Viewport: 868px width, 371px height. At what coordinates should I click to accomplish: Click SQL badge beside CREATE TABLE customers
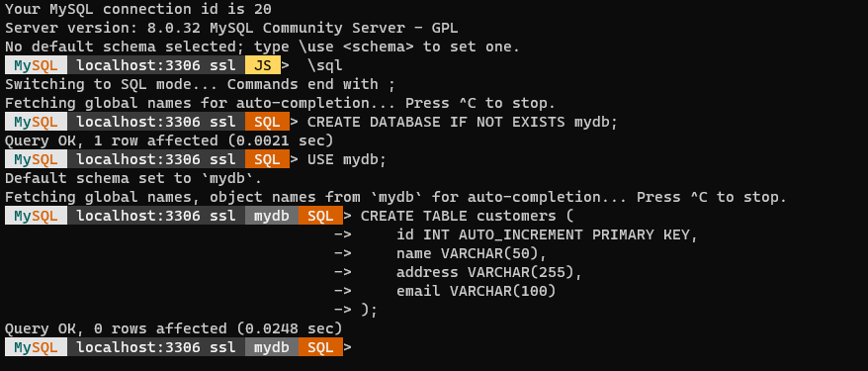click(x=320, y=216)
